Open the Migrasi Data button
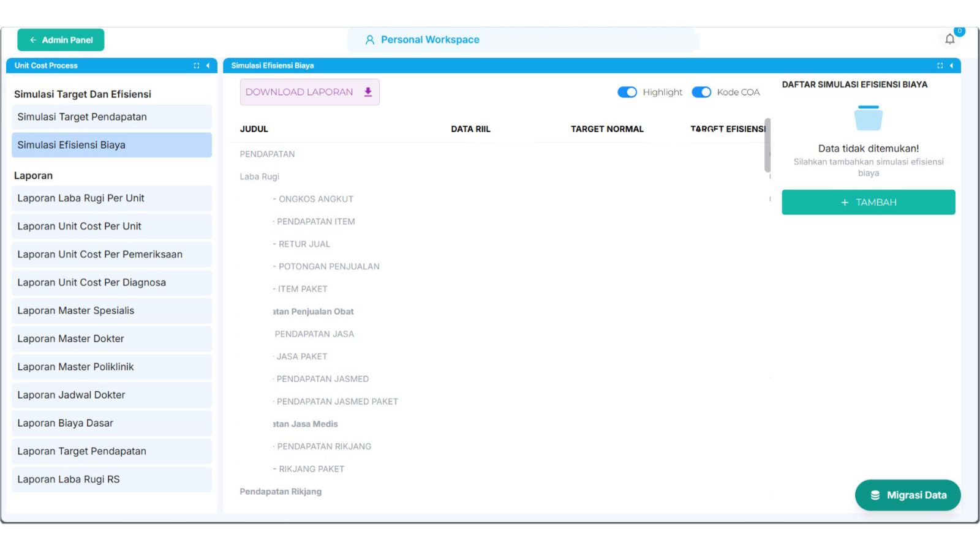980x551 pixels. click(x=908, y=495)
